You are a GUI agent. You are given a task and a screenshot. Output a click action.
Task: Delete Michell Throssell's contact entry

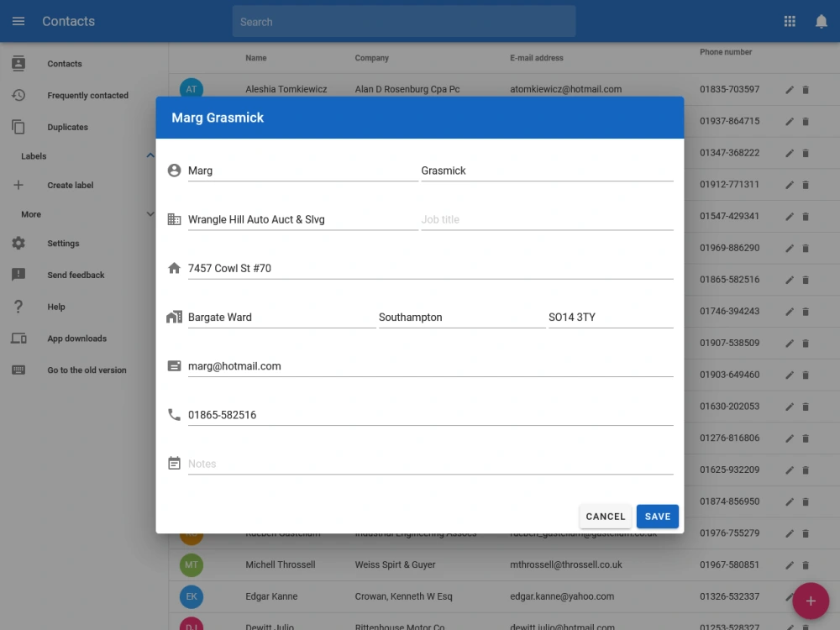coord(806,565)
